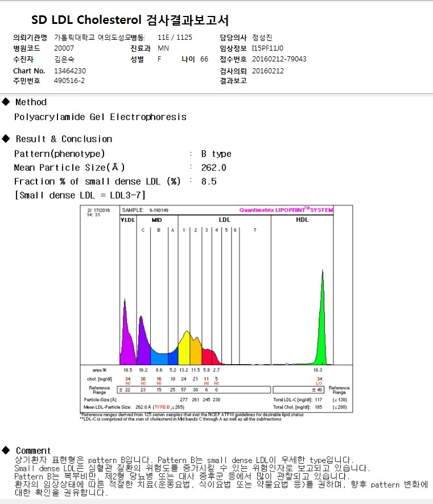Click the '결과보고' field label

click(233, 81)
